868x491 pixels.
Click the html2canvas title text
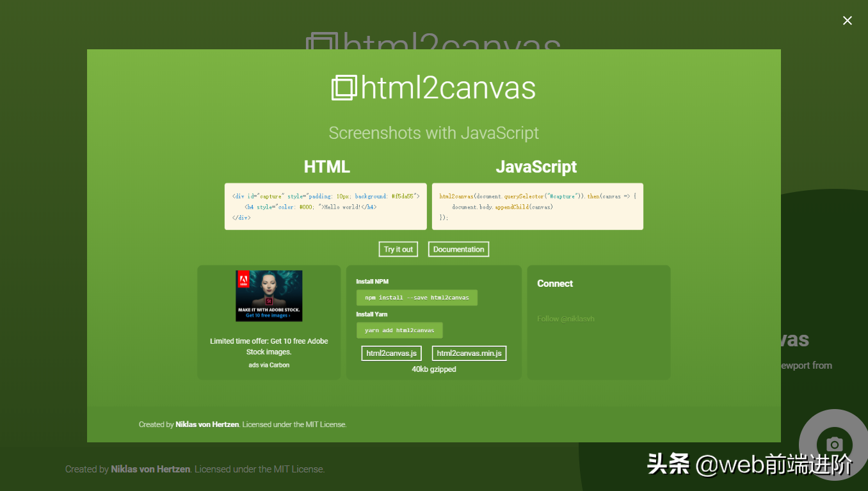point(448,88)
